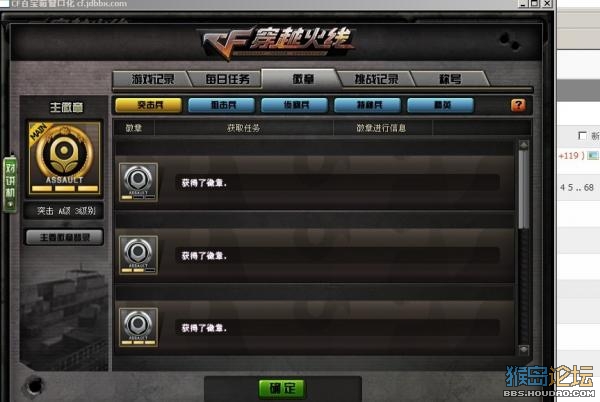Click the image icon beside +119
Viewport: 600px width, 402px height.
pos(593,155)
